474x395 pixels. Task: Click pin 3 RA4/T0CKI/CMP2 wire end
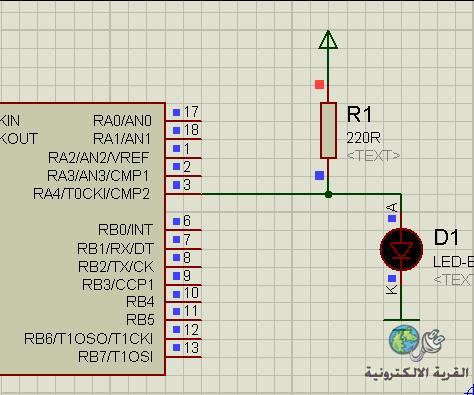pos(183,194)
